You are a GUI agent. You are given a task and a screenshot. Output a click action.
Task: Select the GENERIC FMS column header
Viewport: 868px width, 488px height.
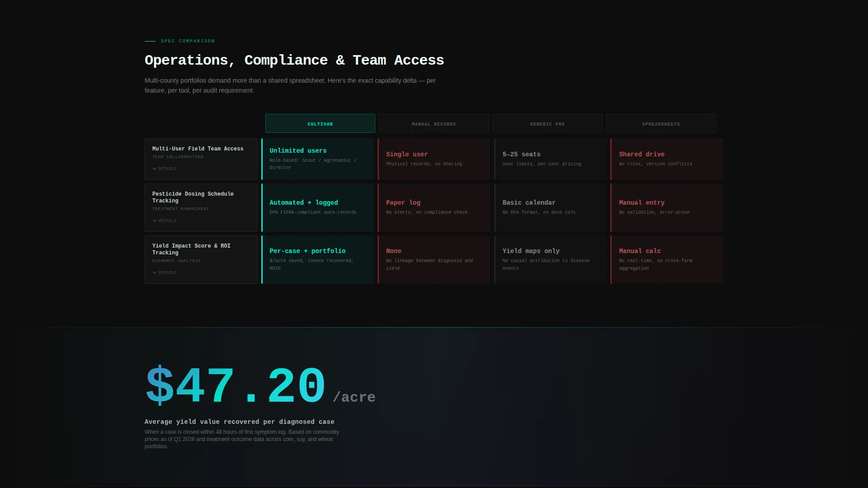pyautogui.click(x=547, y=123)
